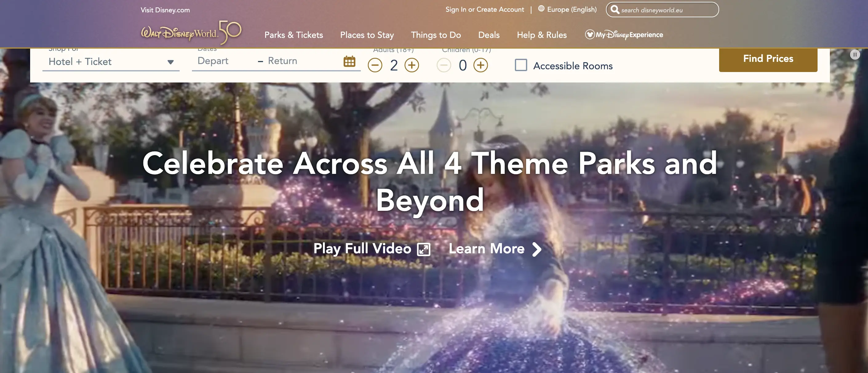Viewport: 868px width, 373px height.
Task: Expand the Hotel + Ticket dropdown
Action: point(111,62)
